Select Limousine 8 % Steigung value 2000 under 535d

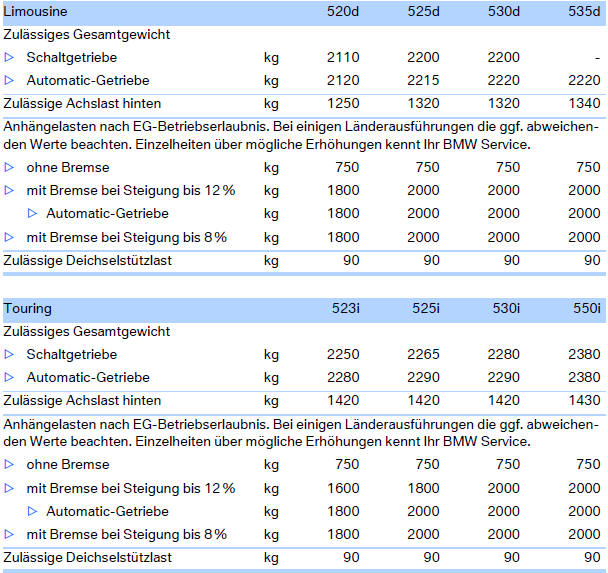[x=584, y=237]
